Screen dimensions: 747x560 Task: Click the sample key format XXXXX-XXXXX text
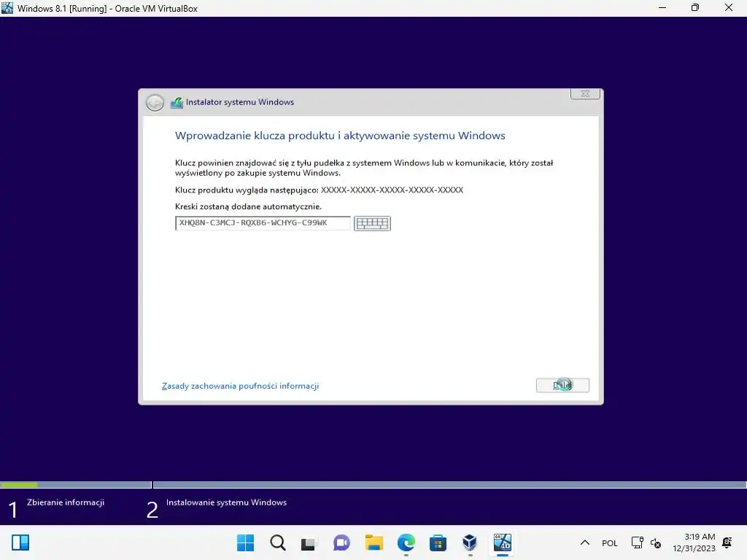[392, 190]
